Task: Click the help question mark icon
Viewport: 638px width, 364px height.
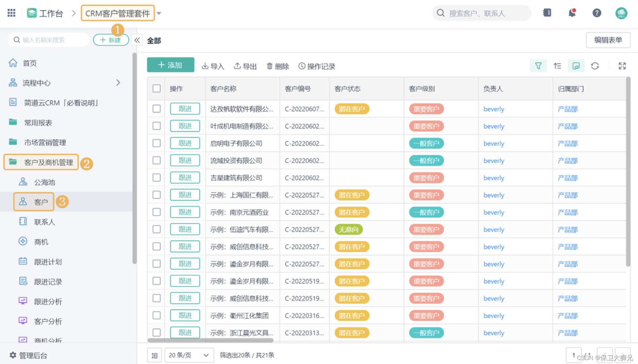Action: (x=597, y=13)
